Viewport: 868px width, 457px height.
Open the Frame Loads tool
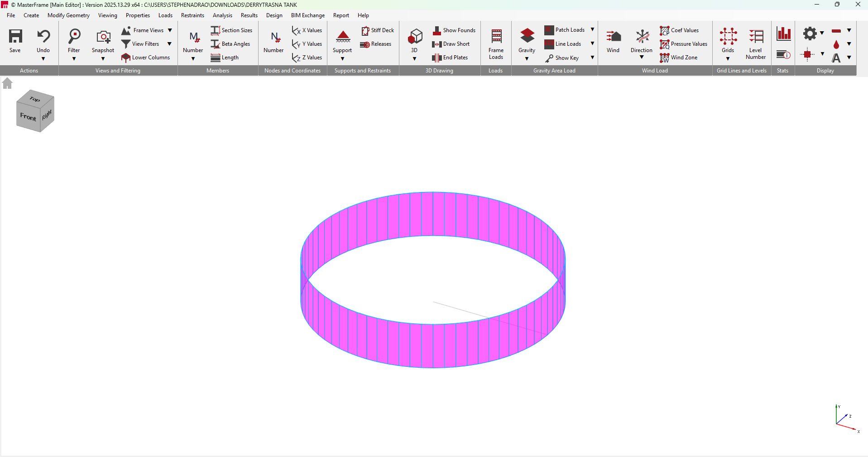496,36
